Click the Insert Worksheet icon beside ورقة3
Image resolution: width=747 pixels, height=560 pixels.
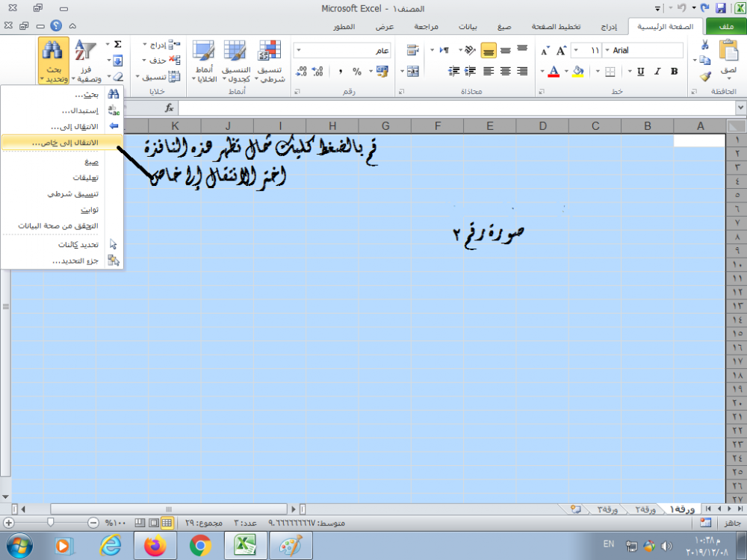(576, 509)
